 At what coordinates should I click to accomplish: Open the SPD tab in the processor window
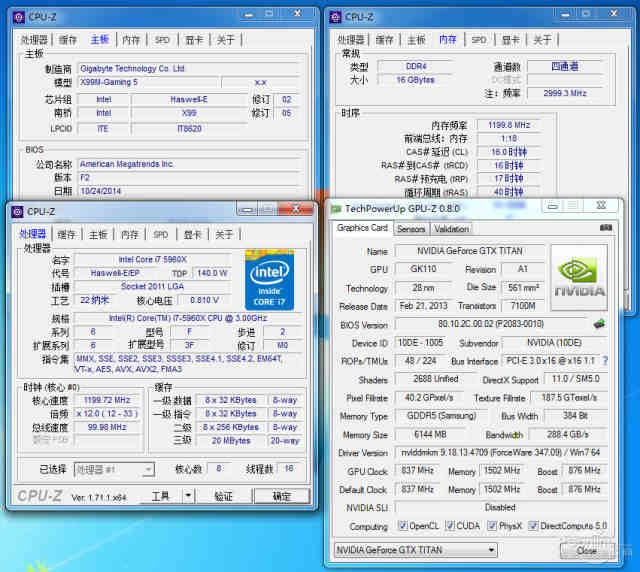click(161, 234)
